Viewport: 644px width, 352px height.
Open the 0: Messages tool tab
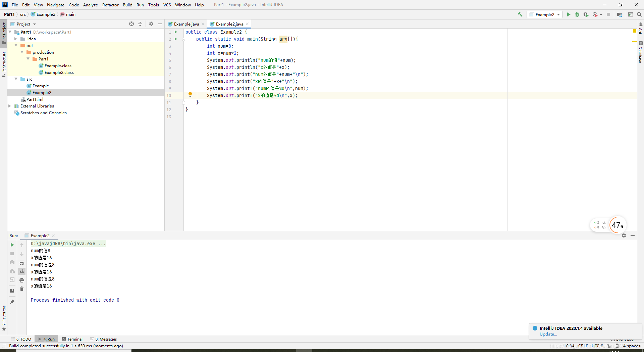point(103,339)
